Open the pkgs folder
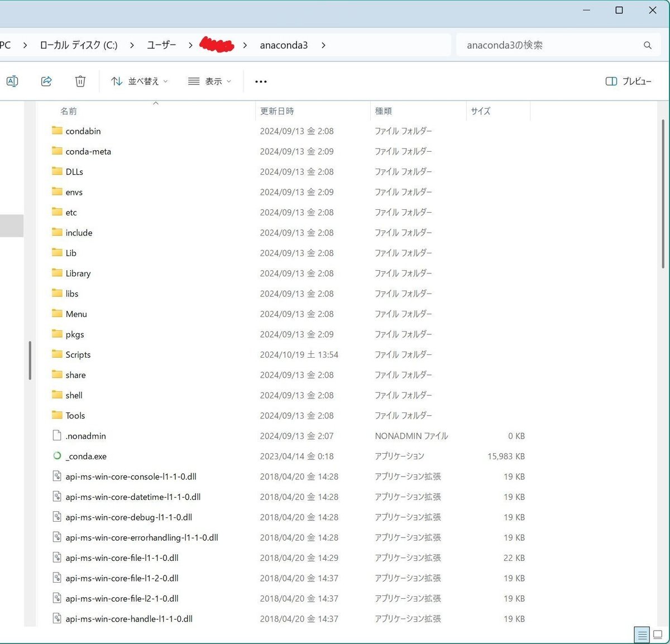This screenshot has height=644, width=670. [x=75, y=334]
